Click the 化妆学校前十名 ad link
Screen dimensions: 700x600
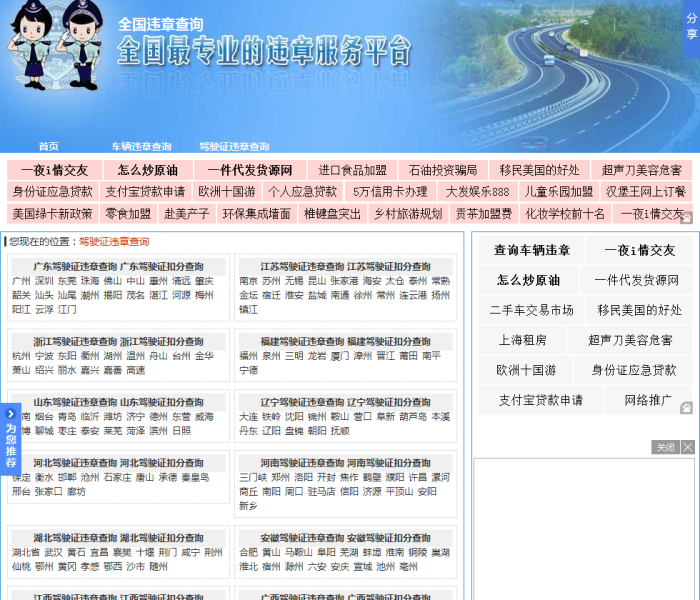click(x=565, y=214)
